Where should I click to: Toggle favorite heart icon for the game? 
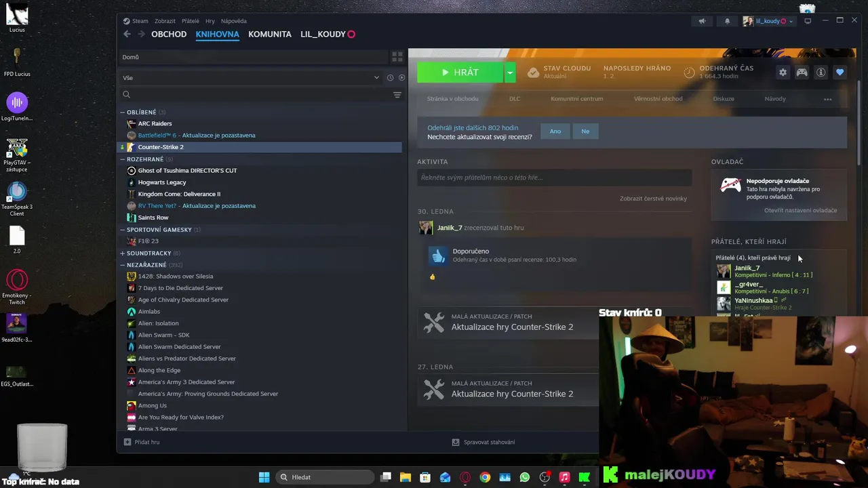[x=840, y=73]
